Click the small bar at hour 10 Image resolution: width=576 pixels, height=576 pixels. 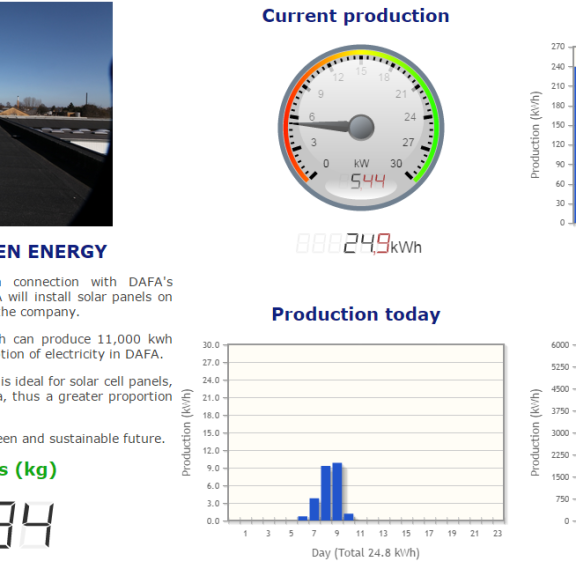coord(349,517)
